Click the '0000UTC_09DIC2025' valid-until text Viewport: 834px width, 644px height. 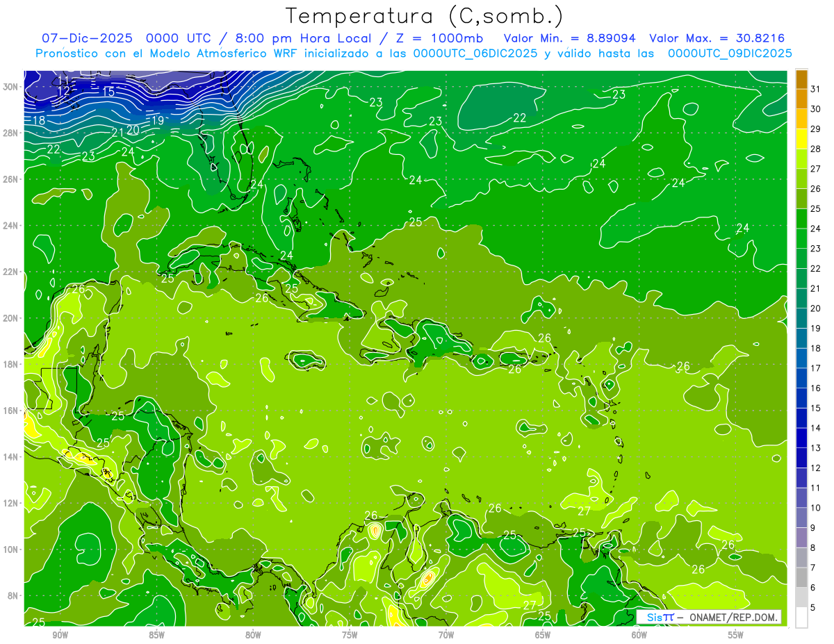[x=730, y=53]
